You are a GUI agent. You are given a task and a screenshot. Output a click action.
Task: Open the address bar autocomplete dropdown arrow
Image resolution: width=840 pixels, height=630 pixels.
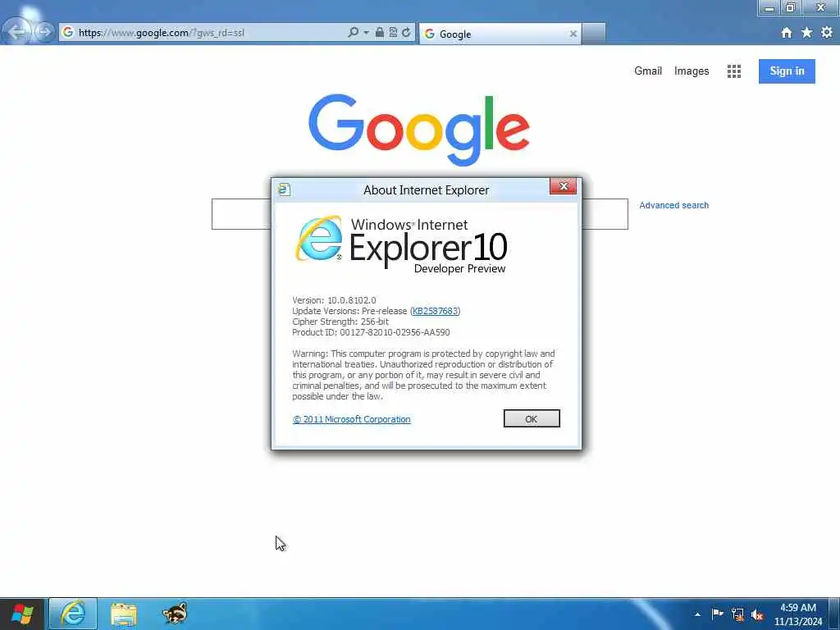[367, 33]
